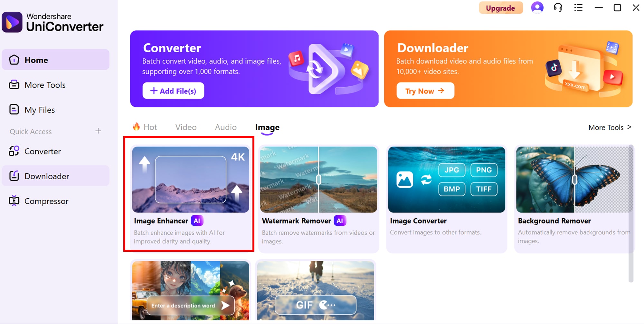Click the Converter icon in Quick Access
This screenshot has height=324, width=644.
coord(14,151)
